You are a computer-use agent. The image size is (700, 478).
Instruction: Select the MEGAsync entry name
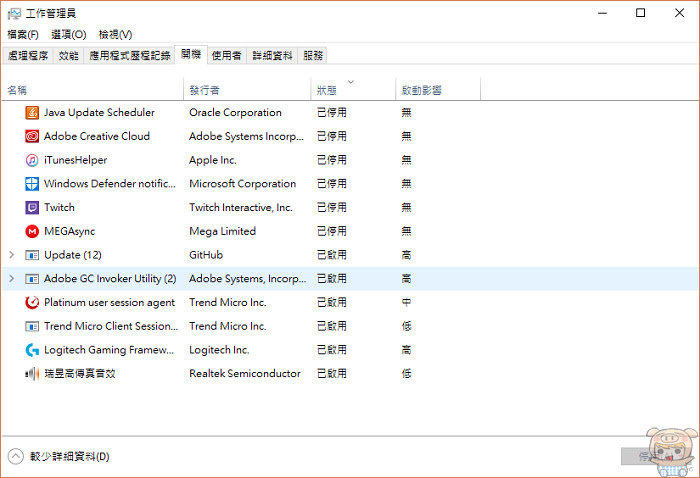tap(70, 231)
